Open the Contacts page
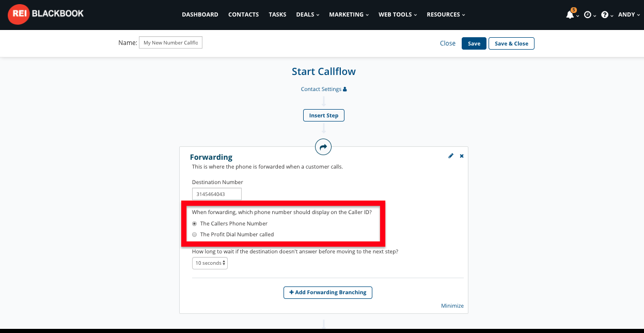Image resolution: width=644 pixels, height=333 pixels. click(244, 14)
